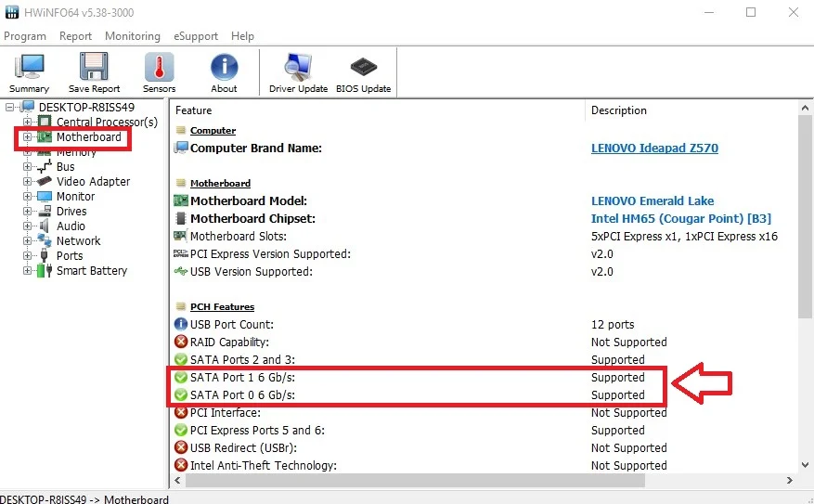Viewport: 814px width, 504px height.
Task: Expand the Audio branch
Action: pyautogui.click(x=27, y=226)
